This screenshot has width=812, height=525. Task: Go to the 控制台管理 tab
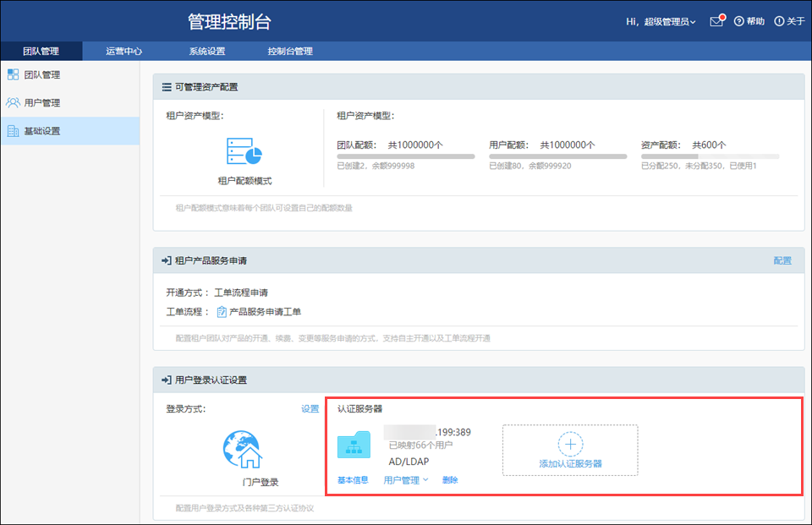click(290, 52)
